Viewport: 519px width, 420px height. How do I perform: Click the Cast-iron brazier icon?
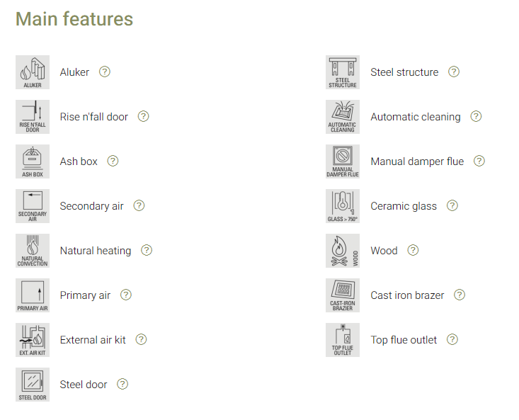343,295
